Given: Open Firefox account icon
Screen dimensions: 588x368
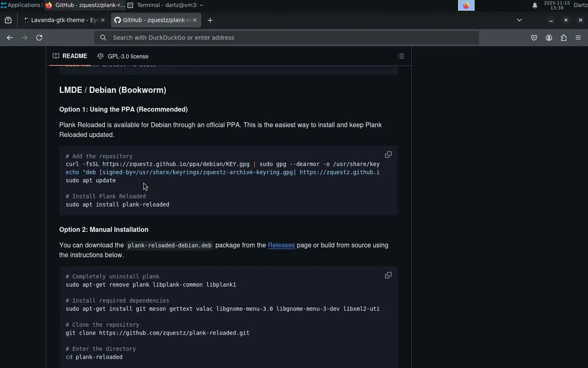Looking at the screenshot, I should pos(549,38).
